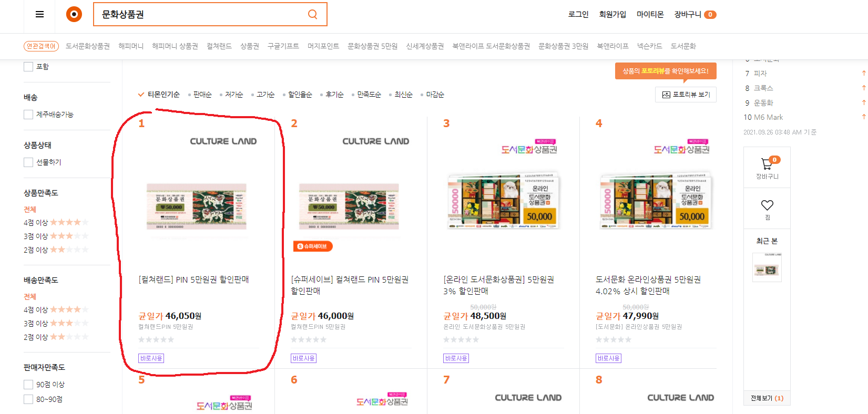Click the 로그인 link
This screenshot has width=868, height=414.
(578, 15)
